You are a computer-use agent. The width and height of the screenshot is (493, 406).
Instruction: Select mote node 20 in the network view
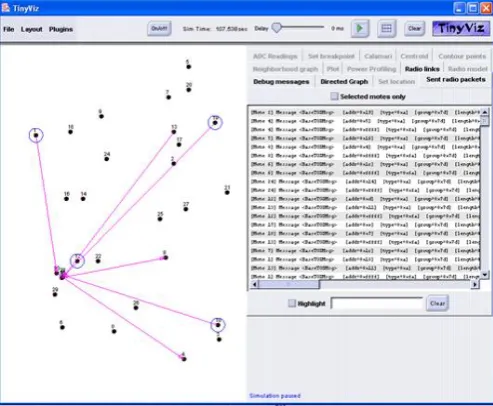(189, 90)
